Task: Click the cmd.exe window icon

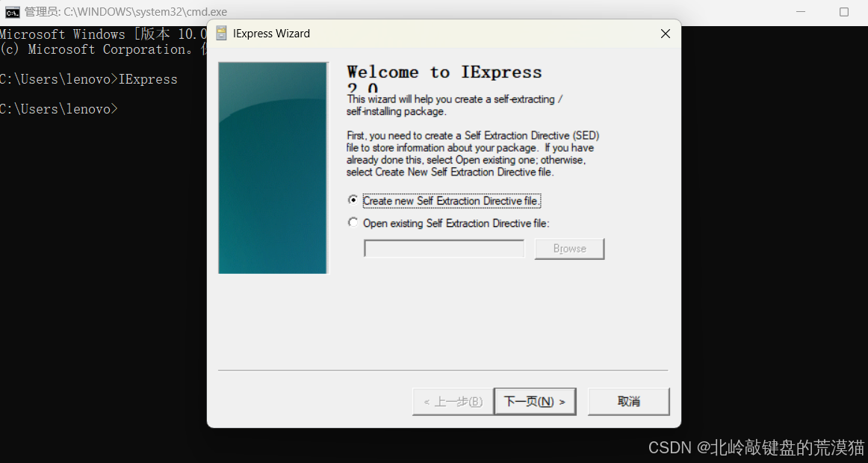Action: (12, 12)
